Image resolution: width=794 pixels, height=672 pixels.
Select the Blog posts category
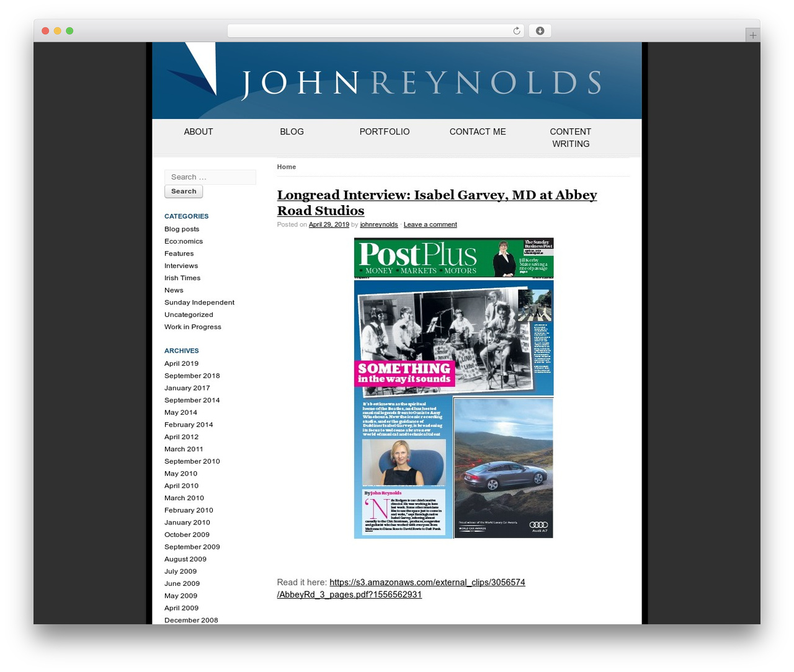(x=182, y=229)
